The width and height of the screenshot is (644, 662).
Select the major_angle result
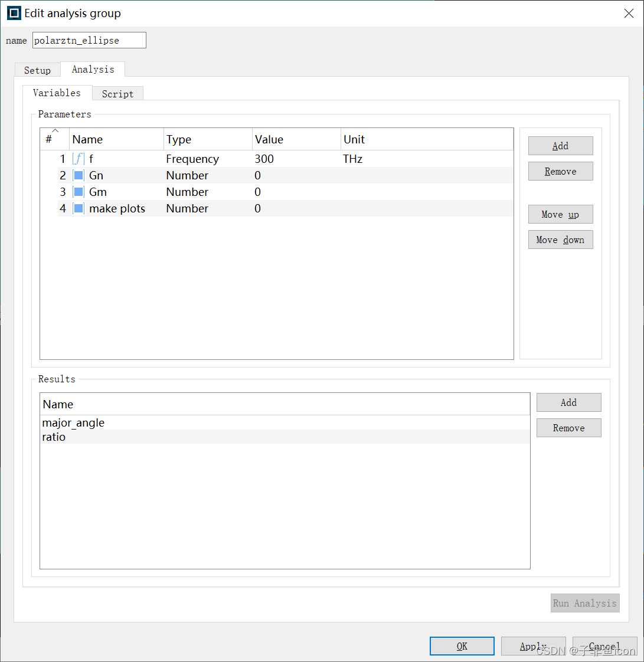pos(73,422)
